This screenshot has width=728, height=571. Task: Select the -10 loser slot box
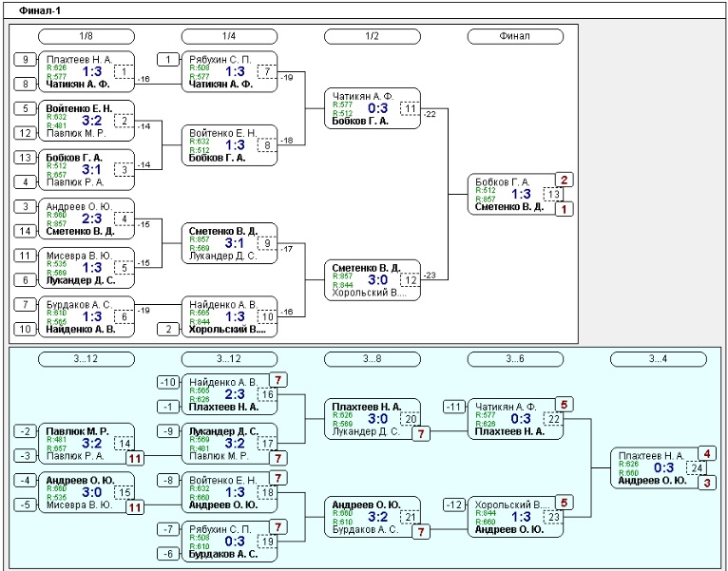[x=168, y=382]
